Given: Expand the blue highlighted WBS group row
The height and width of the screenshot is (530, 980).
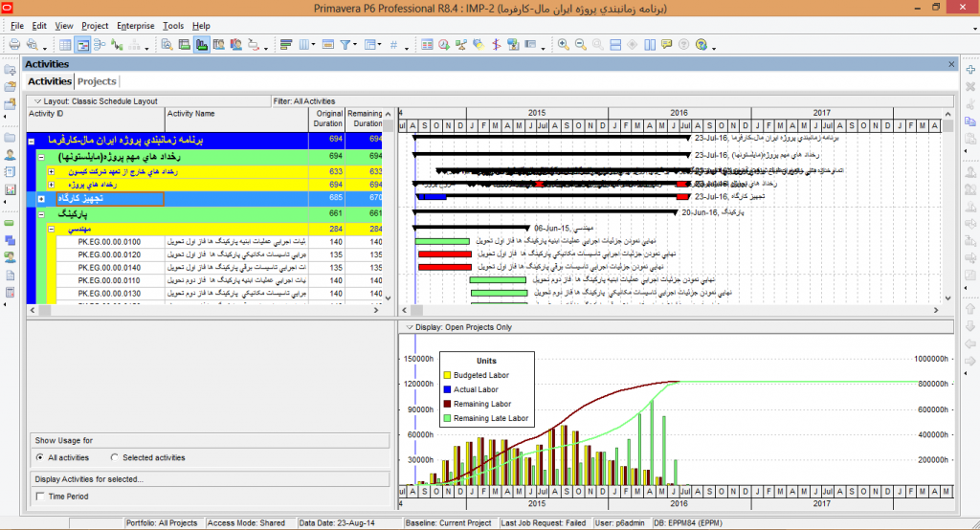Looking at the screenshot, I should pos(42,199).
